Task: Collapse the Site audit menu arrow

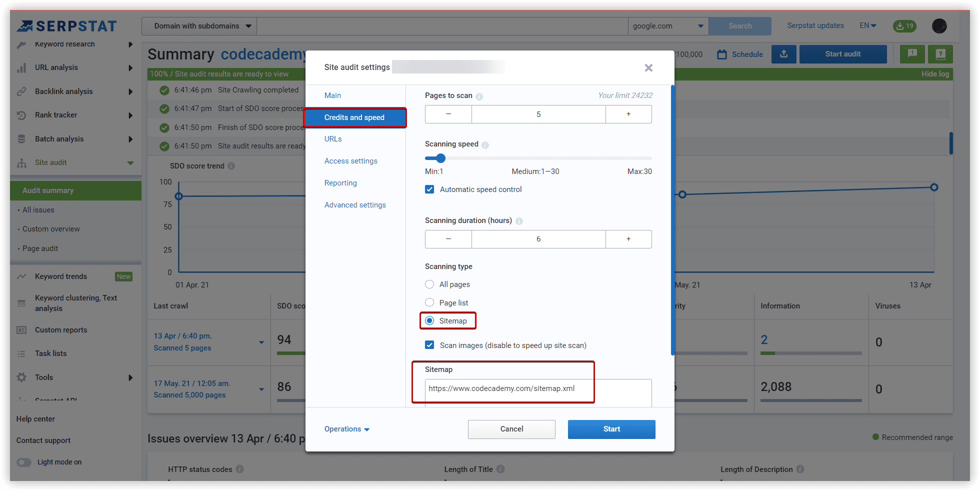Action: [130, 163]
